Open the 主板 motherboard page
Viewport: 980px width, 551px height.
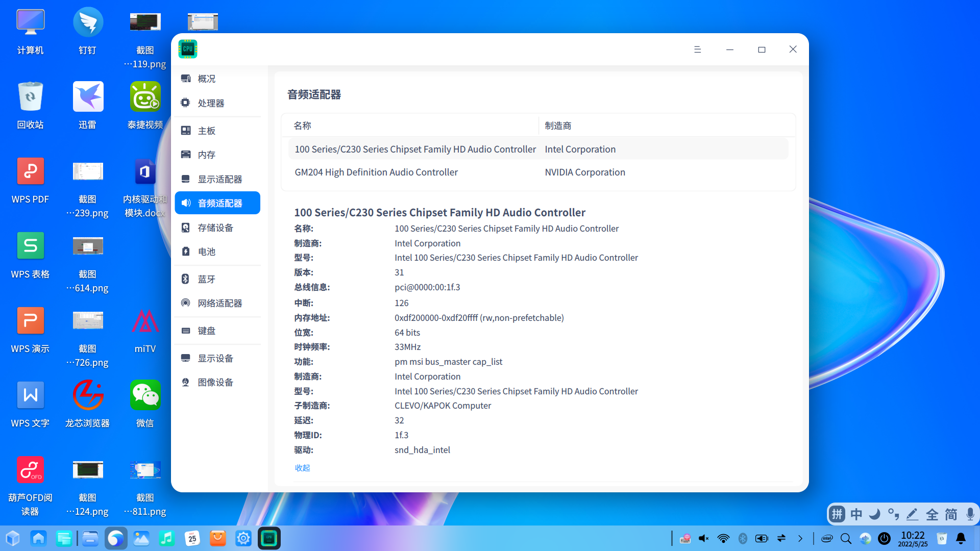[x=217, y=131]
